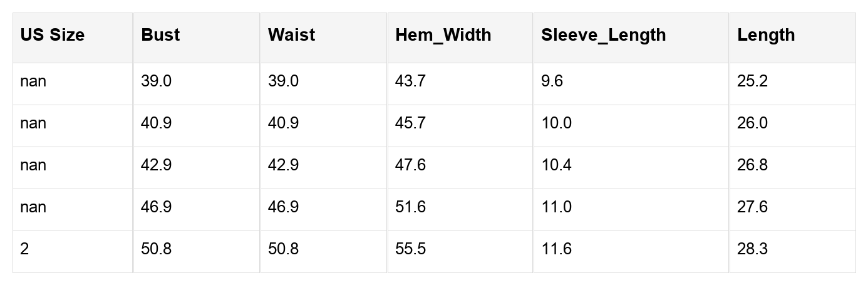This screenshot has width=868, height=285.
Task: Click the Hem_Width column header
Action: click(x=443, y=35)
